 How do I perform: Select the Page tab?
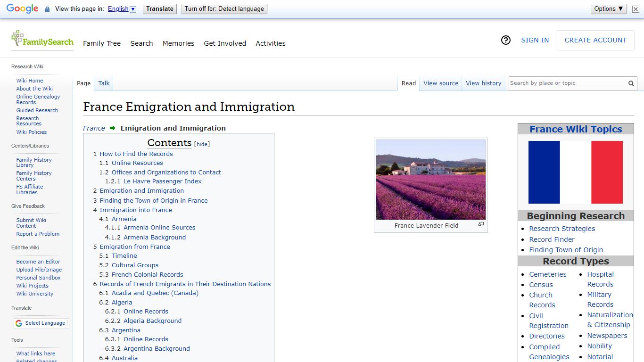83,83
